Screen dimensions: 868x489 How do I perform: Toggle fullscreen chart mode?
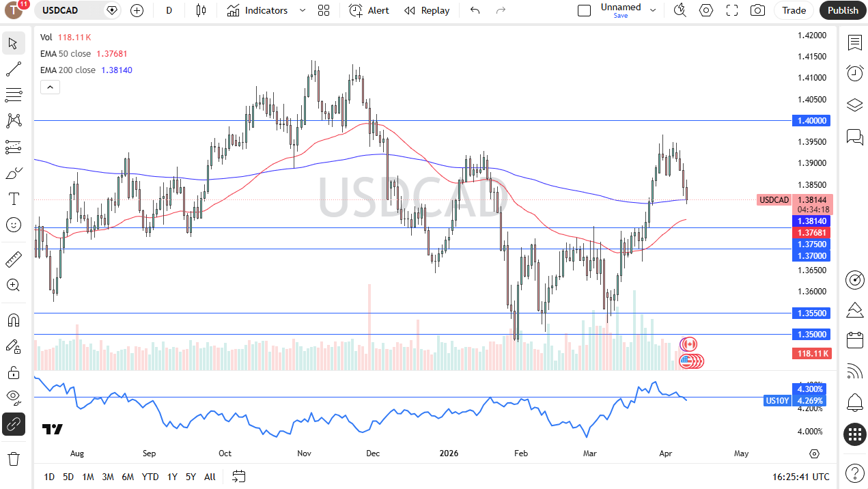731,10
